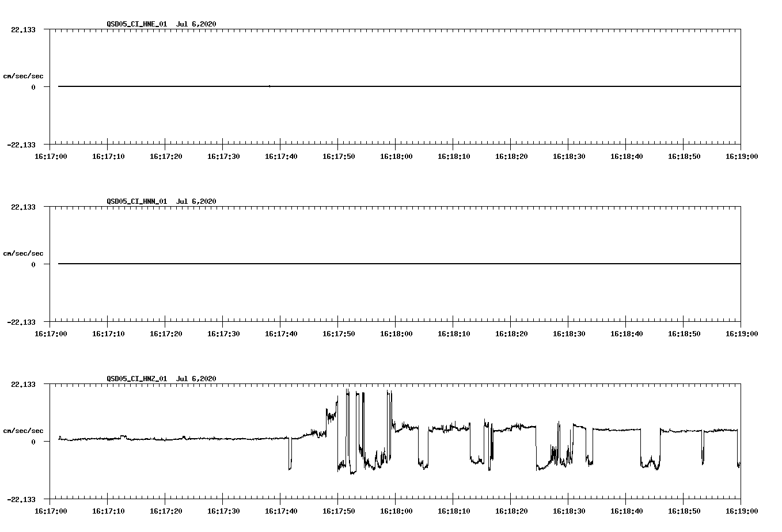The image size is (782, 532).
Task: Pick 16:17:00 time label under HNZ plot
Action: tap(51, 511)
